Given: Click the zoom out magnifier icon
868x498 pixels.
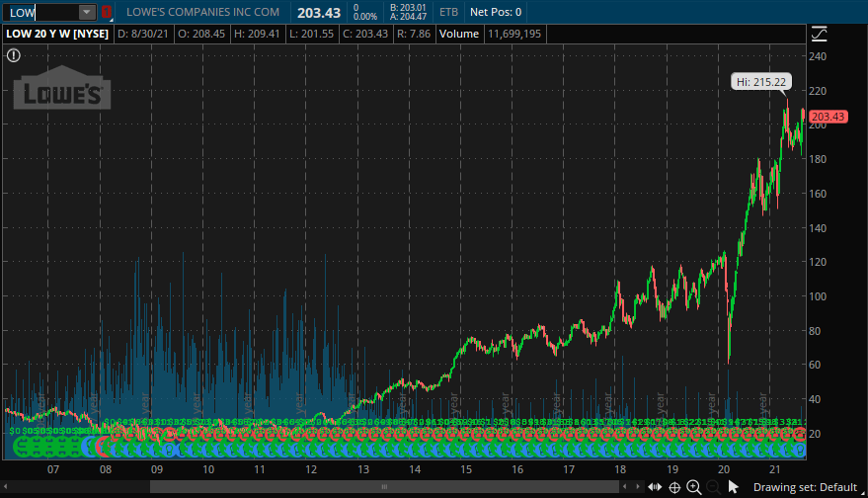Looking at the screenshot, I should click(713, 487).
